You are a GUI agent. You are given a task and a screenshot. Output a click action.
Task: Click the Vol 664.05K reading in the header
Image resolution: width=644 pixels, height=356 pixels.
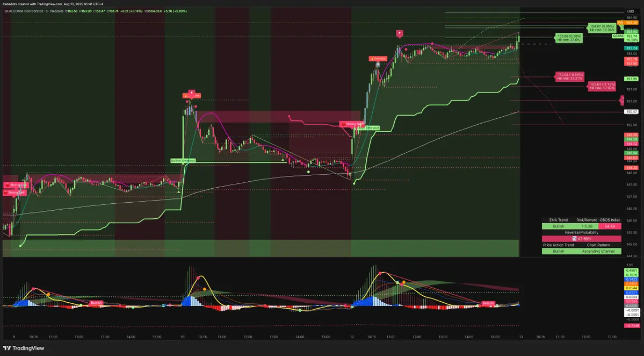tap(153, 11)
